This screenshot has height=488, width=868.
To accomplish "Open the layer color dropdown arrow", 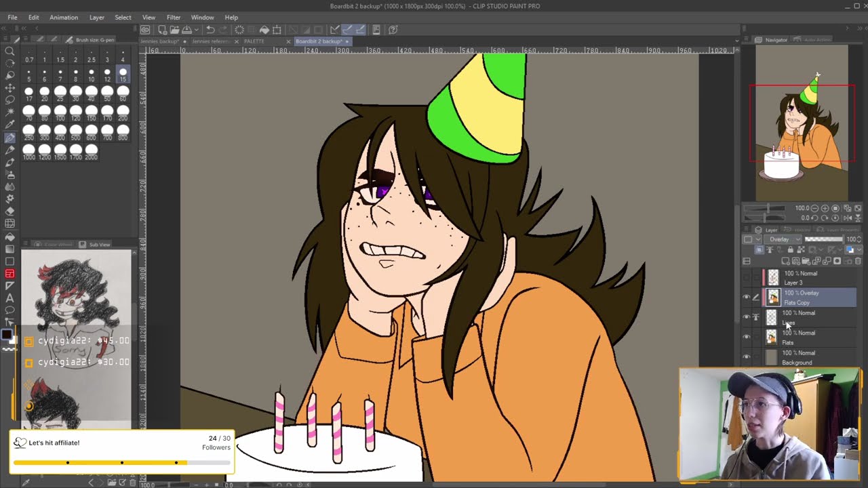I will point(859,250).
